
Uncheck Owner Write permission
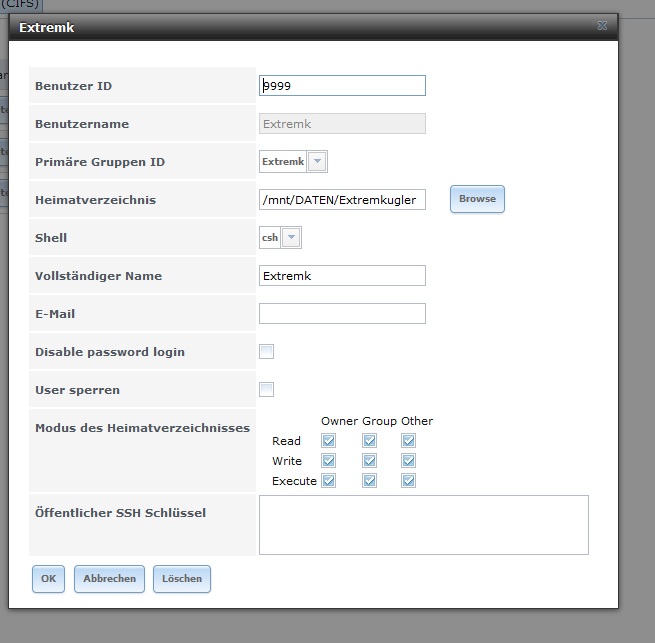click(x=328, y=460)
